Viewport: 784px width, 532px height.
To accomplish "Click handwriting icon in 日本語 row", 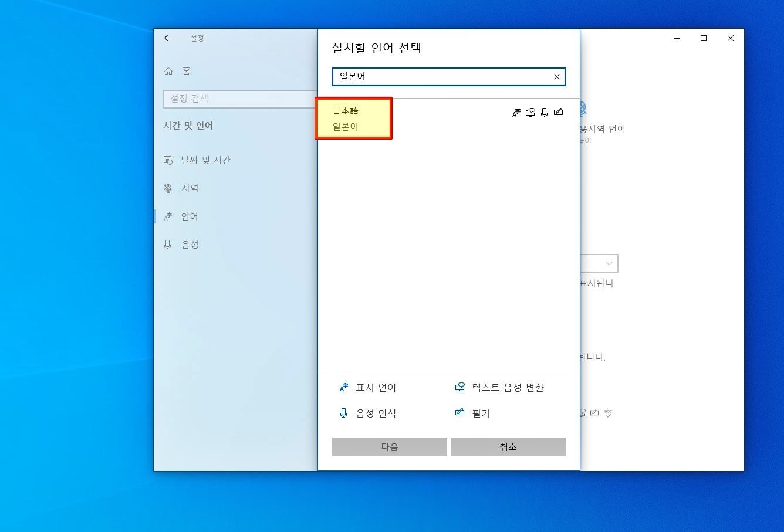I will coord(559,112).
